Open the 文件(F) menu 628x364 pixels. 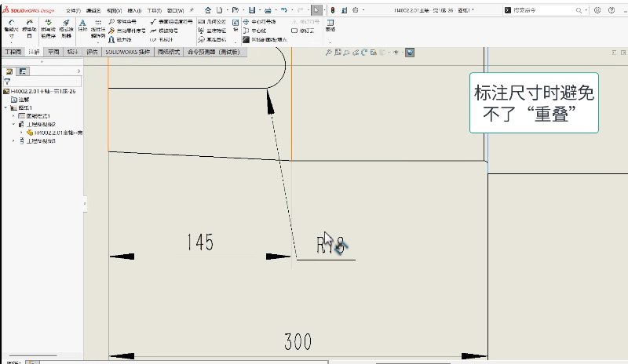pyautogui.click(x=73, y=11)
